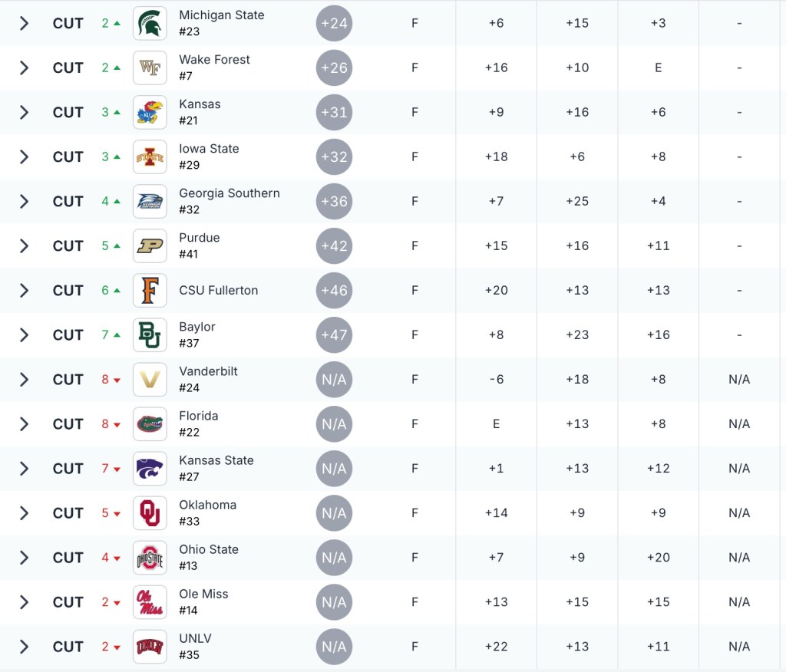The height and width of the screenshot is (672, 786).
Task: Click the Purdue team logo
Action: click(150, 245)
